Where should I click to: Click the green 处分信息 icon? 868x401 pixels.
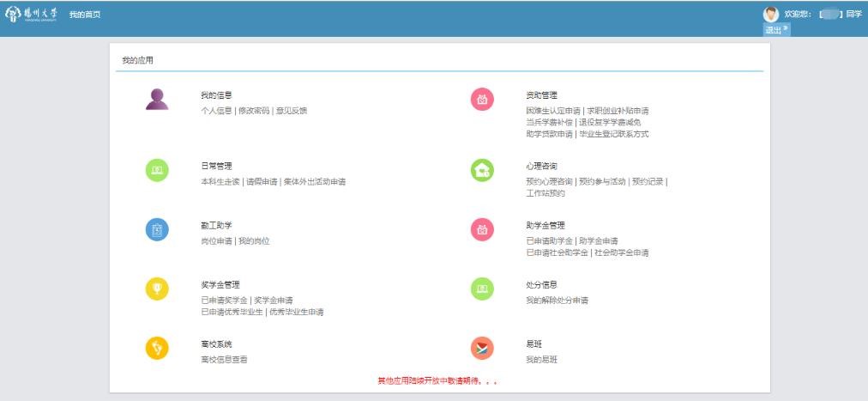[x=482, y=289]
